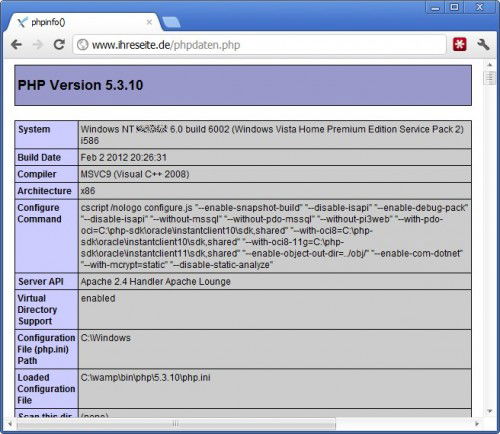This screenshot has height=434, width=500.
Task: Click the vertical scrollbar down arrow
Action: point(489,411)
